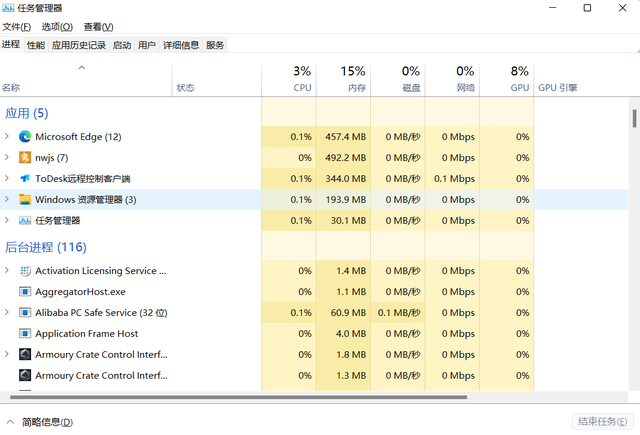
Task: Click the 0.1 Mbps network cell
Action: (x=454, y=179)
